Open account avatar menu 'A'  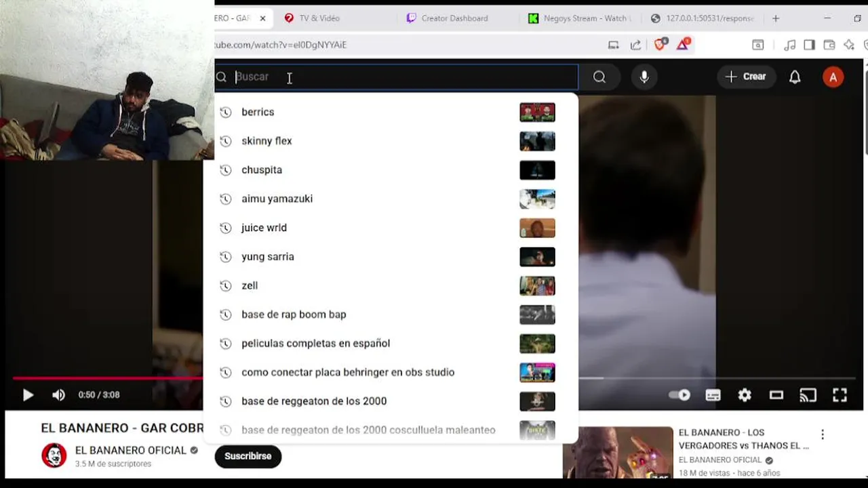tap(833, 77)
